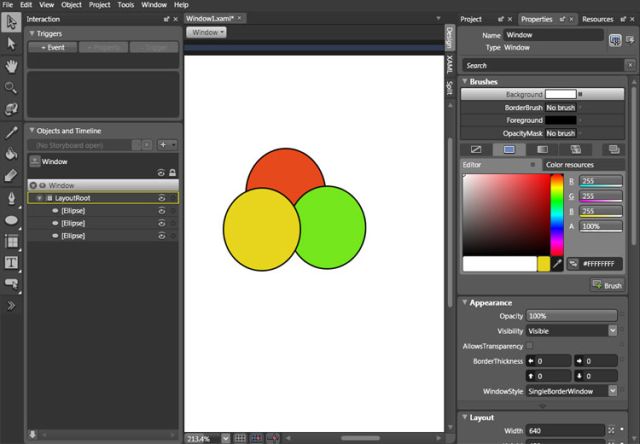Select the Pan hand tool

click(x=12, y=65)
